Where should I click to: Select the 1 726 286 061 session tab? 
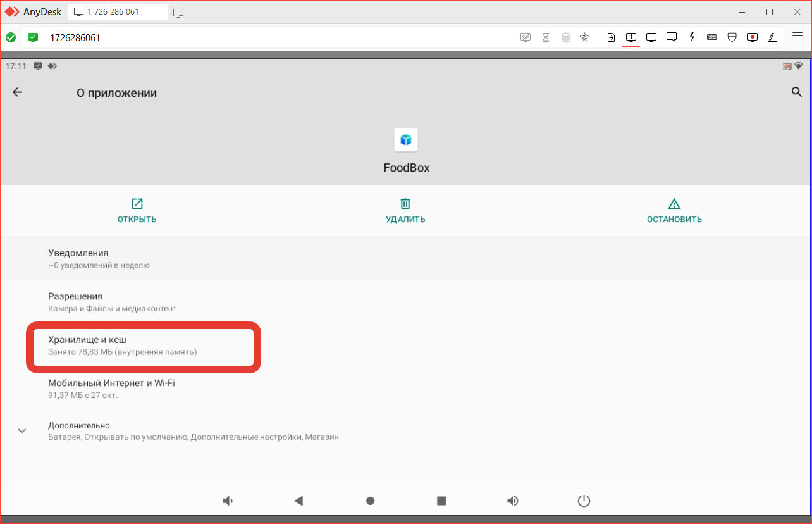tap(118, 12)
